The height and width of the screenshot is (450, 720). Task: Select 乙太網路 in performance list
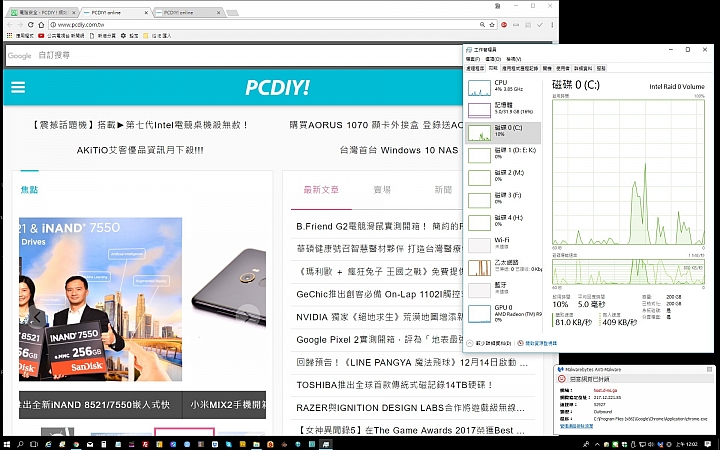pos(504,267)
